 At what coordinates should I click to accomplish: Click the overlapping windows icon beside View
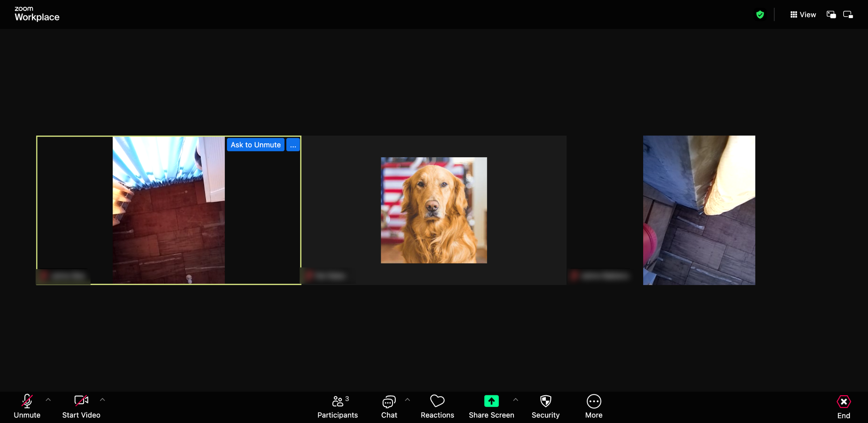(x=831, y=15)
